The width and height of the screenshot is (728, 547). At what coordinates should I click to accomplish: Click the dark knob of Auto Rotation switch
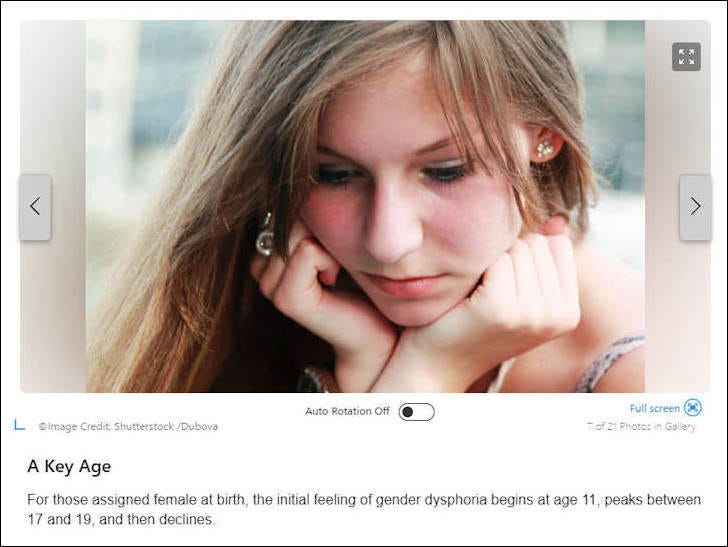[x=408, y=412]
